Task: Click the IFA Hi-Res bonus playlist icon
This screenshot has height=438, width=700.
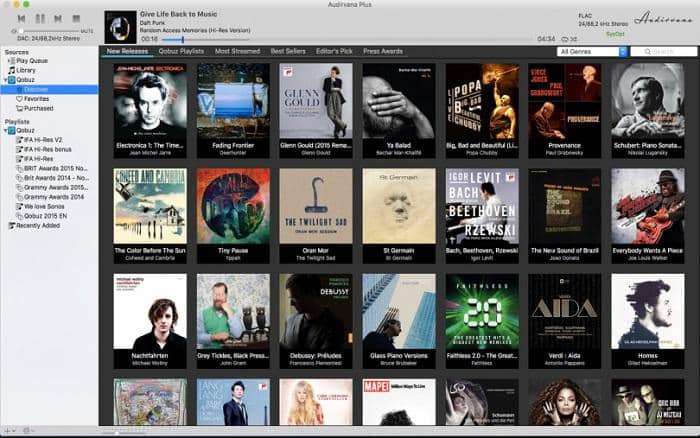Action: (x=19, y=150)
